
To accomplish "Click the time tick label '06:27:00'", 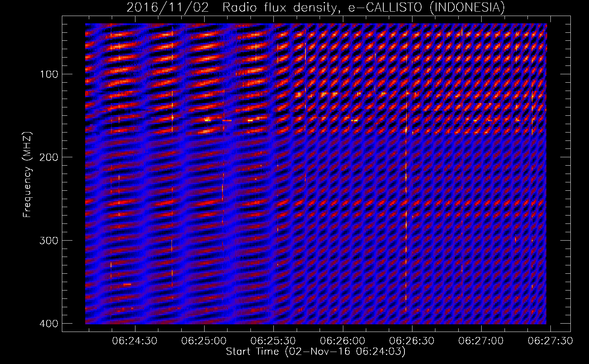I will 481,341.
